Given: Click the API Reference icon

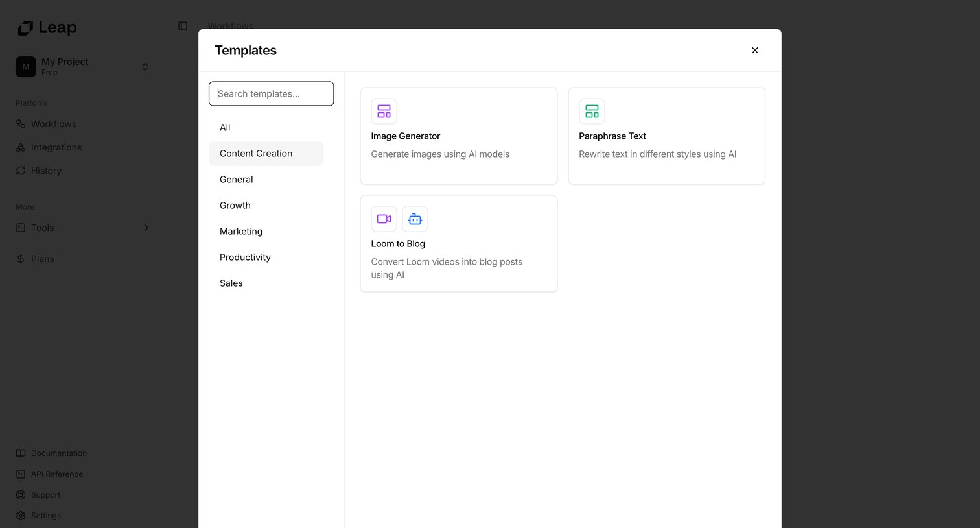Looking at the screenshot, I should (21, 474).
